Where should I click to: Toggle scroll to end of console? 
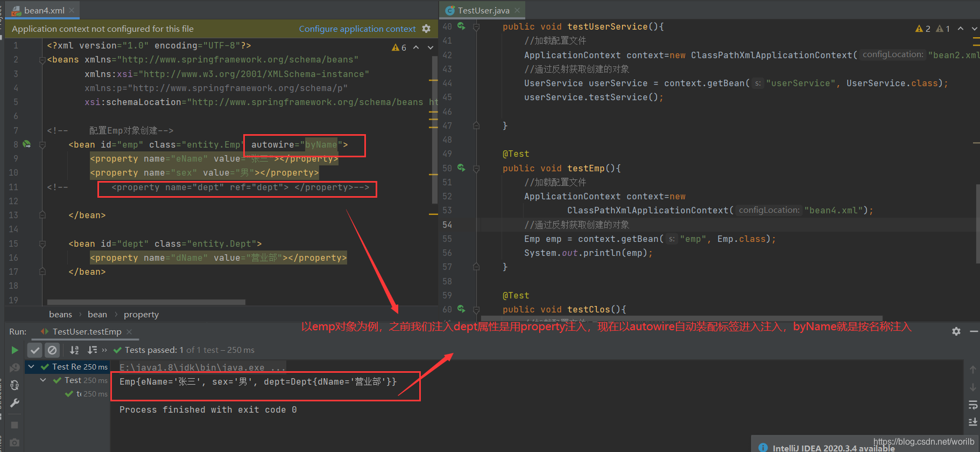973,422
